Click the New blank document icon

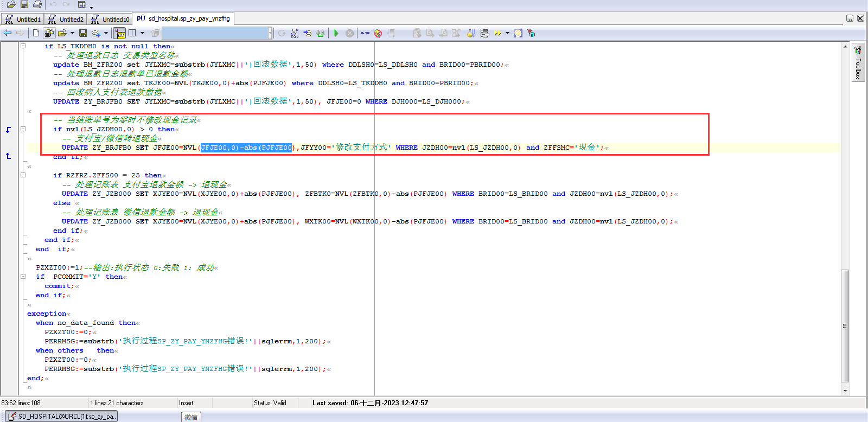click(x=36, y=33)
